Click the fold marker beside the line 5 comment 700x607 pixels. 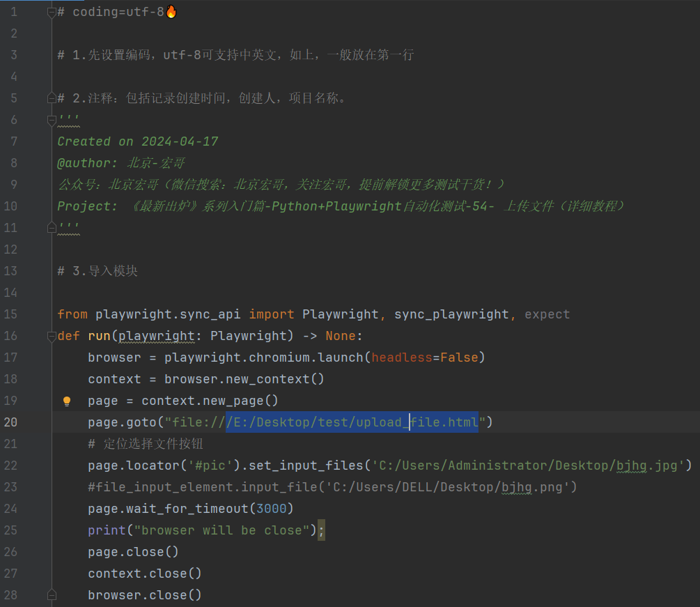coord(52,98)
